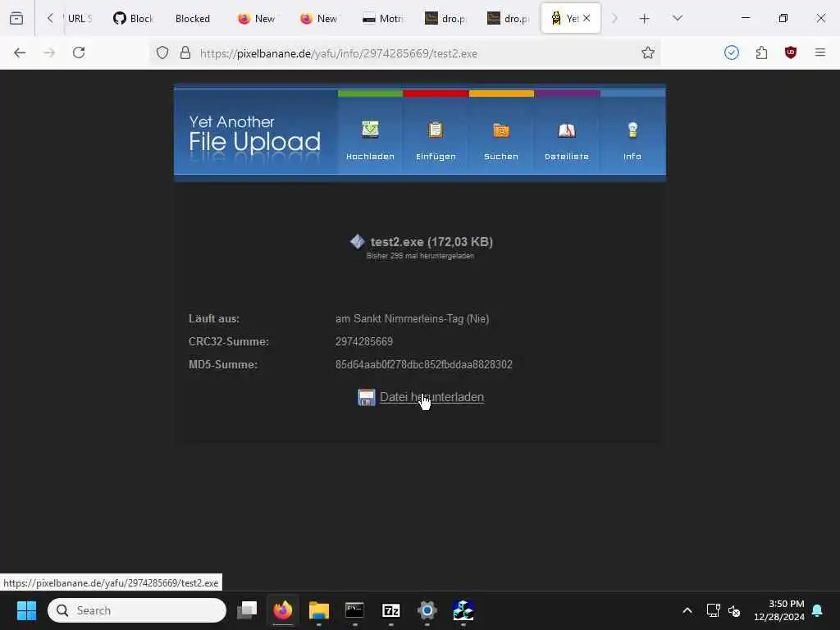840x630 pixels.
Task: Open the Windows Start menu
Action: [26, 610]
